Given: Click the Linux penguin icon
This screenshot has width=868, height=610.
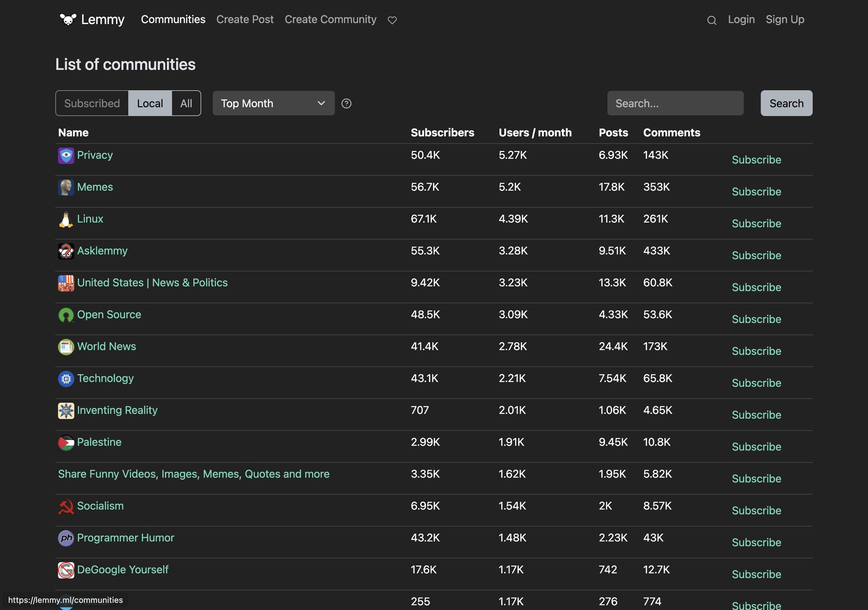Looking at the screenshot, I should (x=66, y=219).
